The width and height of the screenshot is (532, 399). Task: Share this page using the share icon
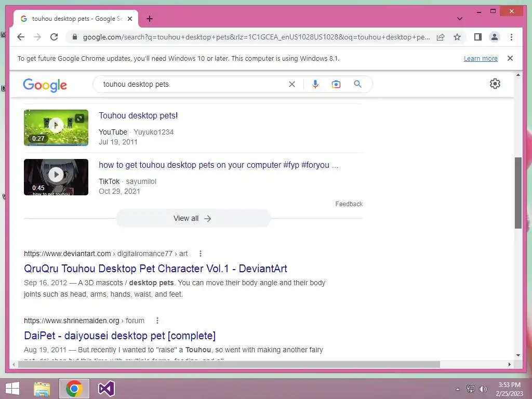(441, 37)
